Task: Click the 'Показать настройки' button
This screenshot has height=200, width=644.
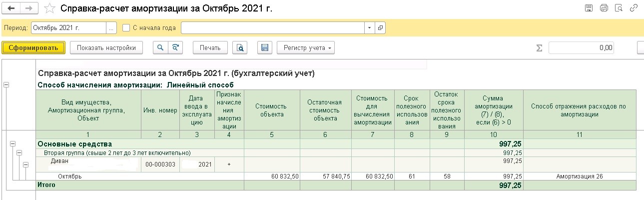Action: 106,47
